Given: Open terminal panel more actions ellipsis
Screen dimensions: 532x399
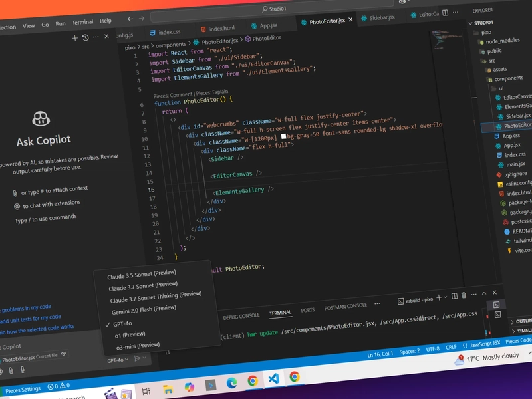Looking at the screenshot, I should [x=474, y=294].
